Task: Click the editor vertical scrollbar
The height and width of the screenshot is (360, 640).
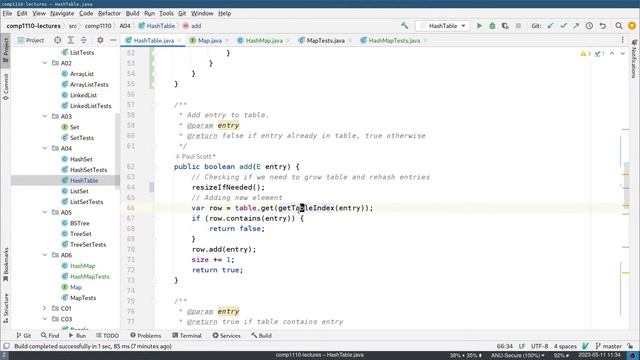Action: (x=626, y=184)
